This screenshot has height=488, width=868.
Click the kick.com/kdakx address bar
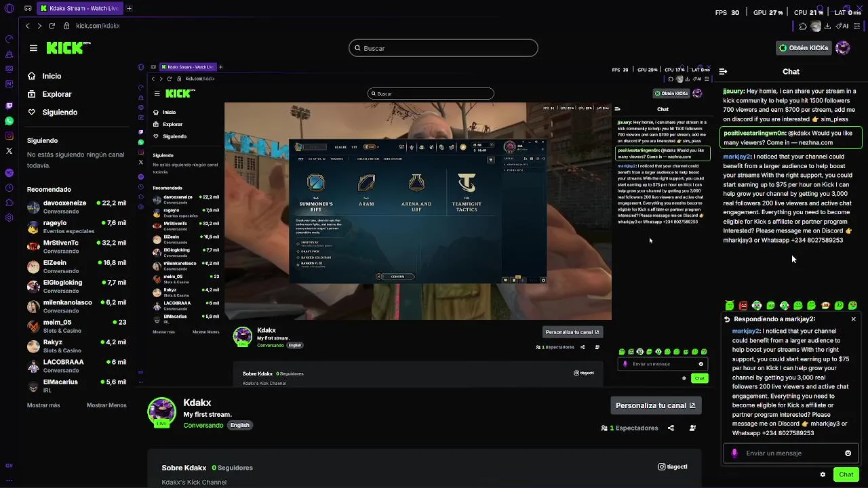coord(98,26)
